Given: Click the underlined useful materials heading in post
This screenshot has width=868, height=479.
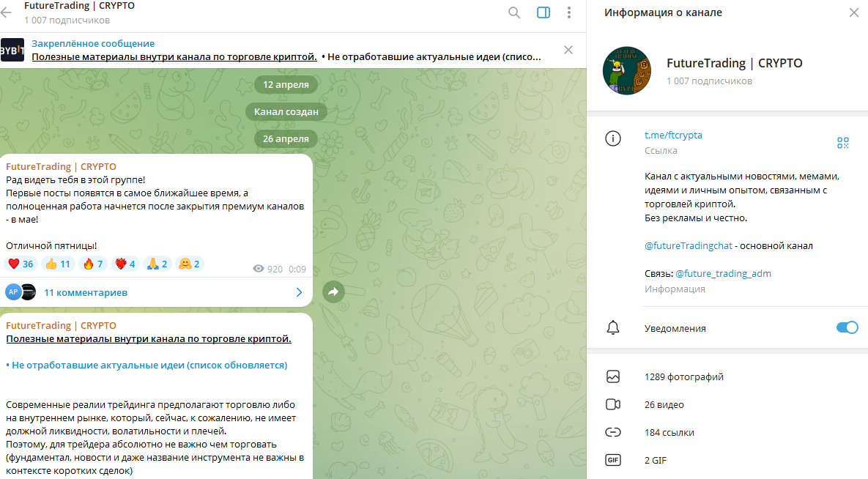Looking at the screenshot, I should 149,338.
